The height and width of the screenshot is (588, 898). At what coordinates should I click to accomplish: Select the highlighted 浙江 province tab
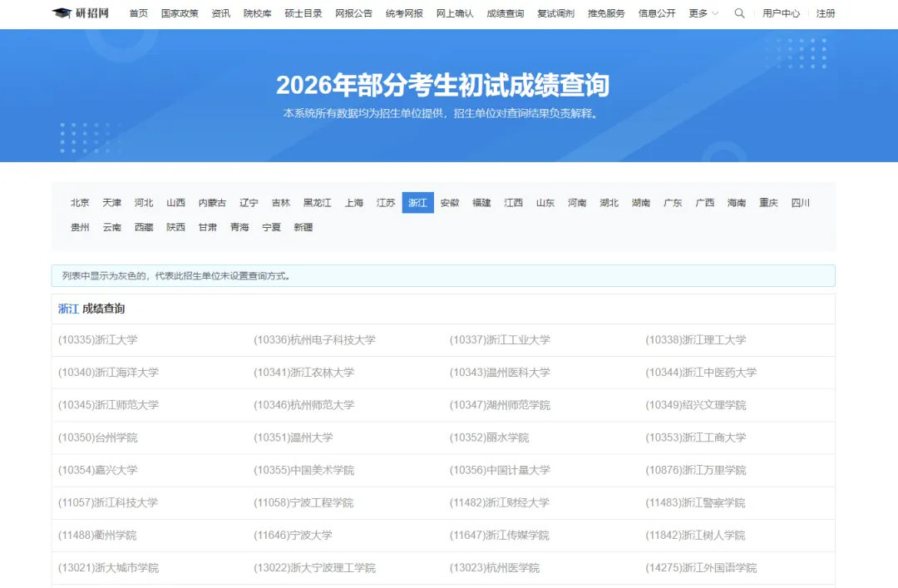(418, 203)
